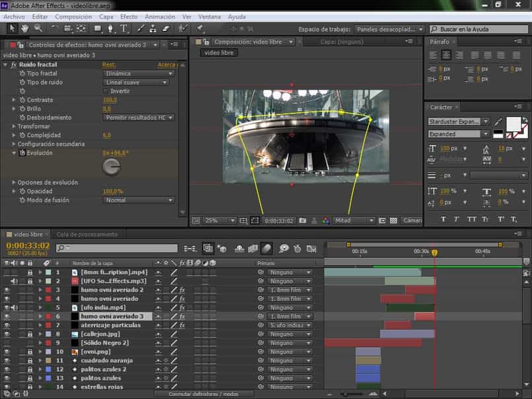Activate the Type tool

tap(122, 29)
